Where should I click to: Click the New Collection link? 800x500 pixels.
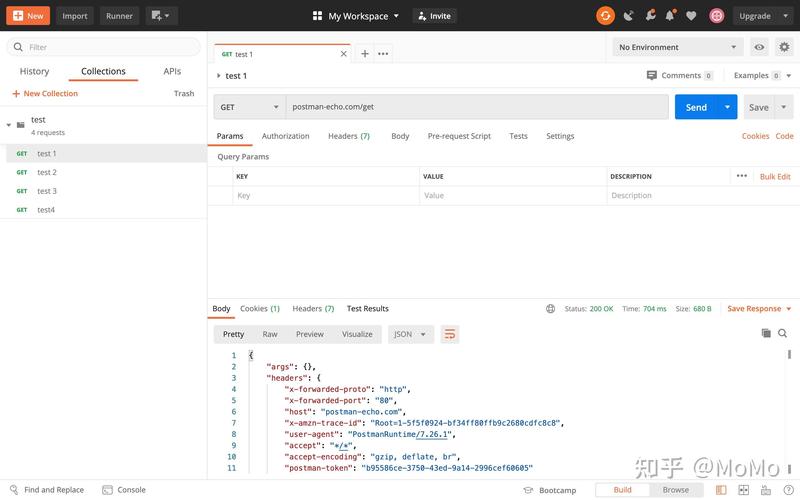pos(45,93)
